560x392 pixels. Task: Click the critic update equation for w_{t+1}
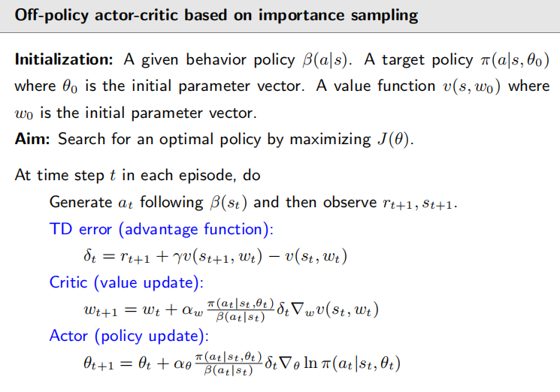pos(231,309)
